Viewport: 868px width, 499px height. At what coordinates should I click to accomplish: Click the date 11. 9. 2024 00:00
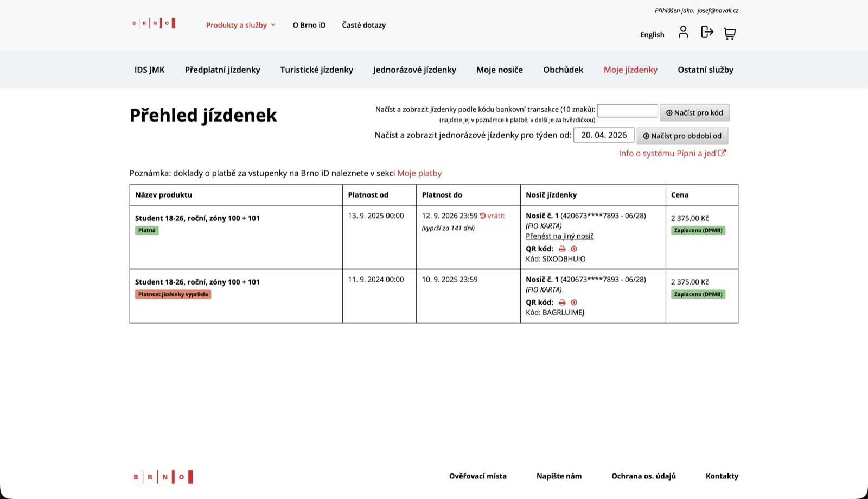[376, 280]
